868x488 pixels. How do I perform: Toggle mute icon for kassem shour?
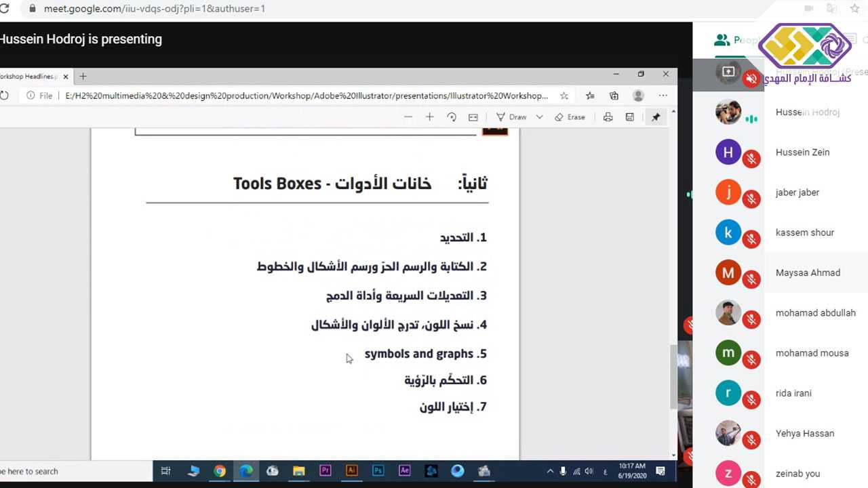751,239
